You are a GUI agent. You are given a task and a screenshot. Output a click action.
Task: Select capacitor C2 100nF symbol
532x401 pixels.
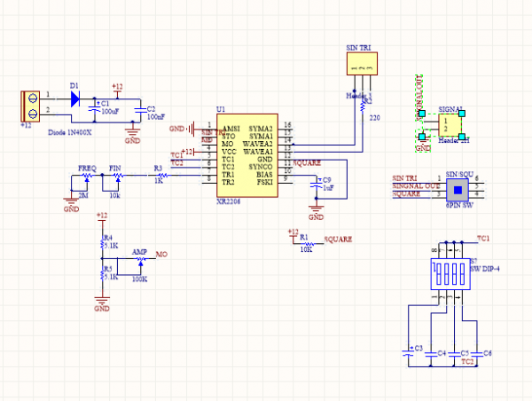point(140,110)
